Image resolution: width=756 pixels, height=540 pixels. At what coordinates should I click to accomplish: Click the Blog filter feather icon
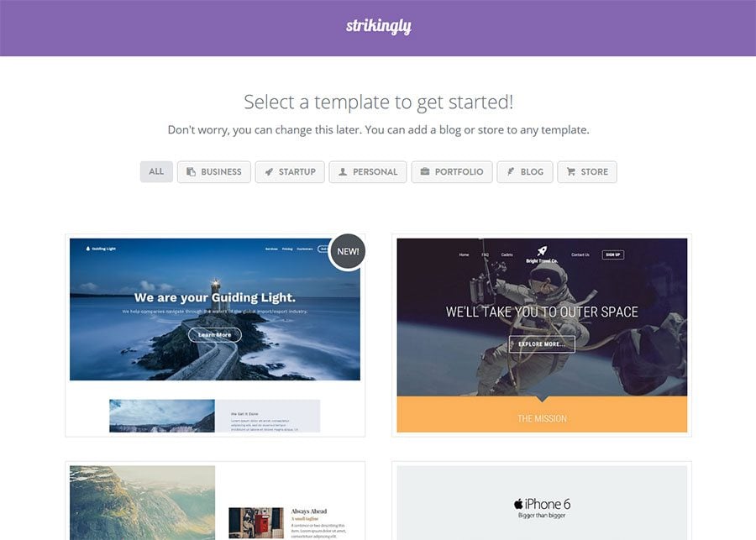511,171
